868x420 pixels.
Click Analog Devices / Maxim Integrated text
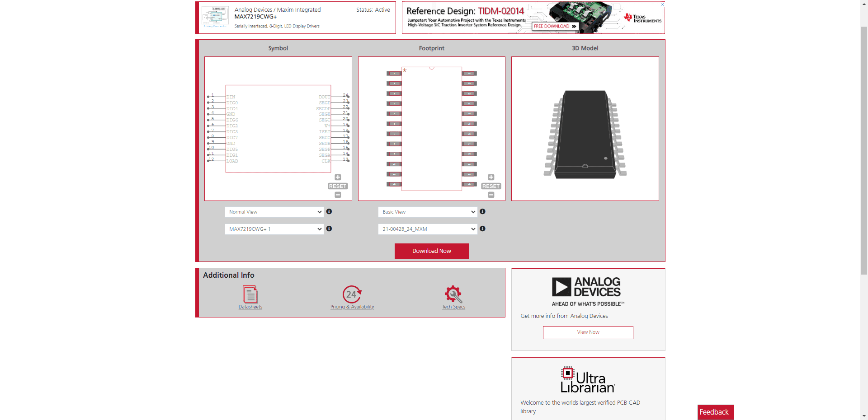(x=278, y=10)
